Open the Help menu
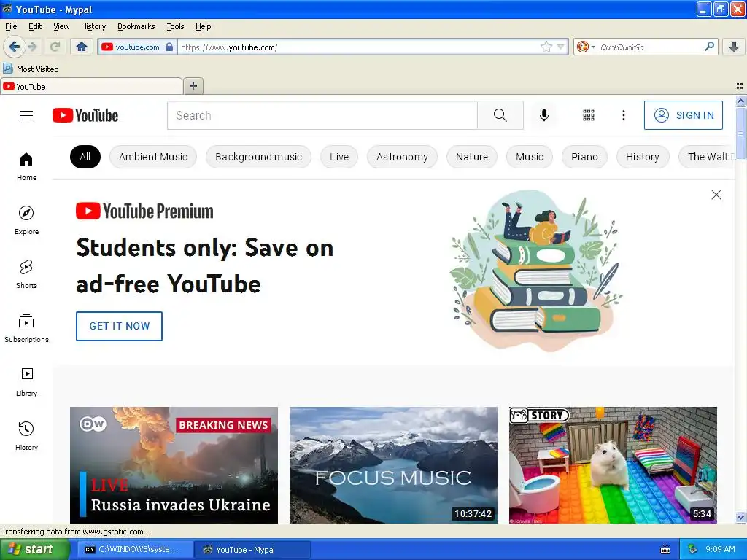The height and width of the screenshot is (560, 747). [x=203, y=26]
